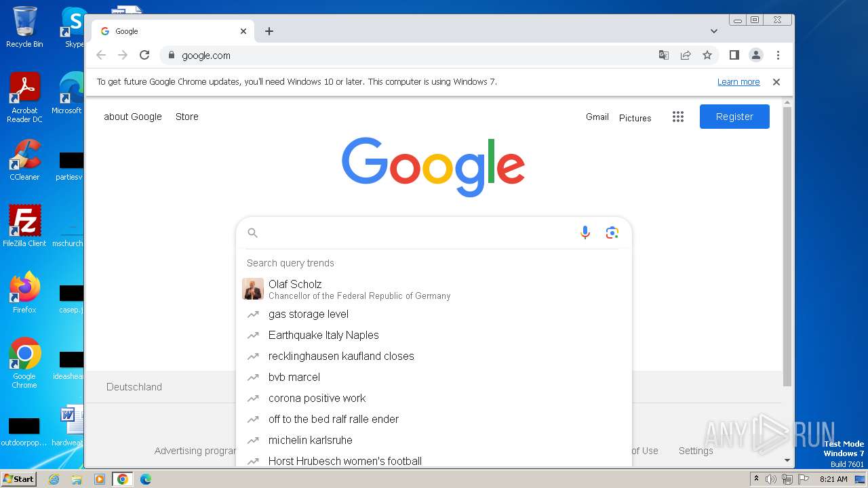Select the Earthquake Italy Naples suggestion
Viewport: 868px width, 488px height.
pos(434,335)
